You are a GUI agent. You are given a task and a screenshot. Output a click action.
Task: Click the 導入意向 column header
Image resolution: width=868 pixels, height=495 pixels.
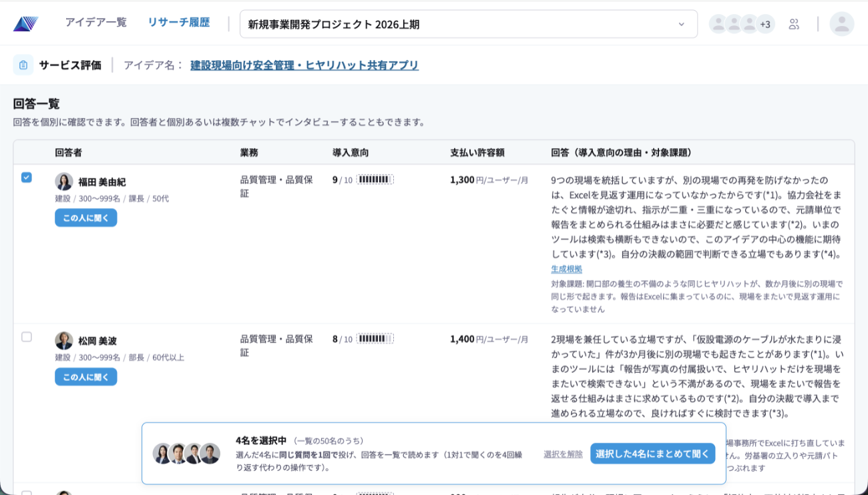tap(351, 153)
